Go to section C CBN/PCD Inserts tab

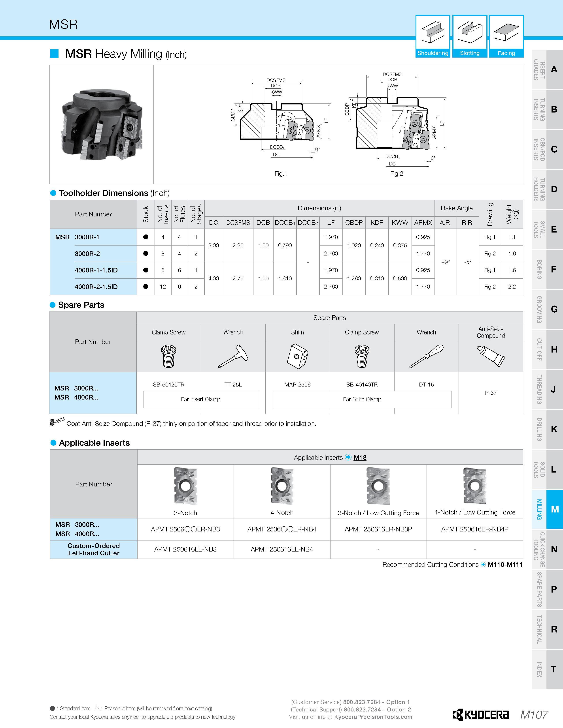(x=547, y=149)
